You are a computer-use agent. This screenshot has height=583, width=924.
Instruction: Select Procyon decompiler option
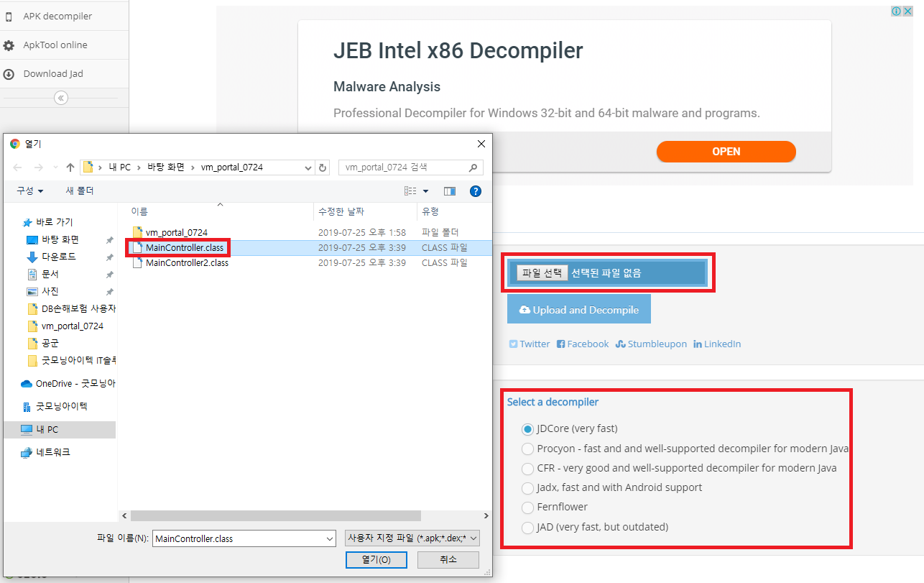(528, 449)
